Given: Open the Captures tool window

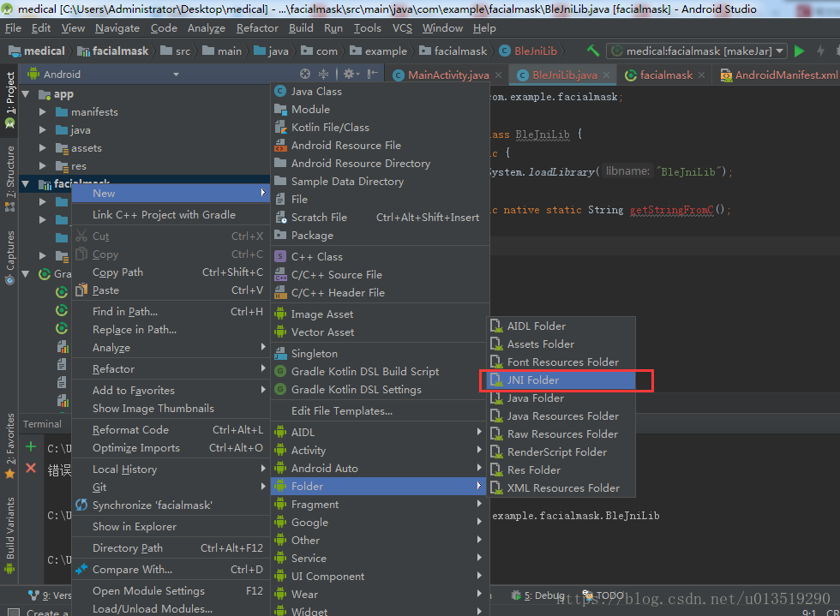Looking at the screenshot, I should click(x=9, y=258).
